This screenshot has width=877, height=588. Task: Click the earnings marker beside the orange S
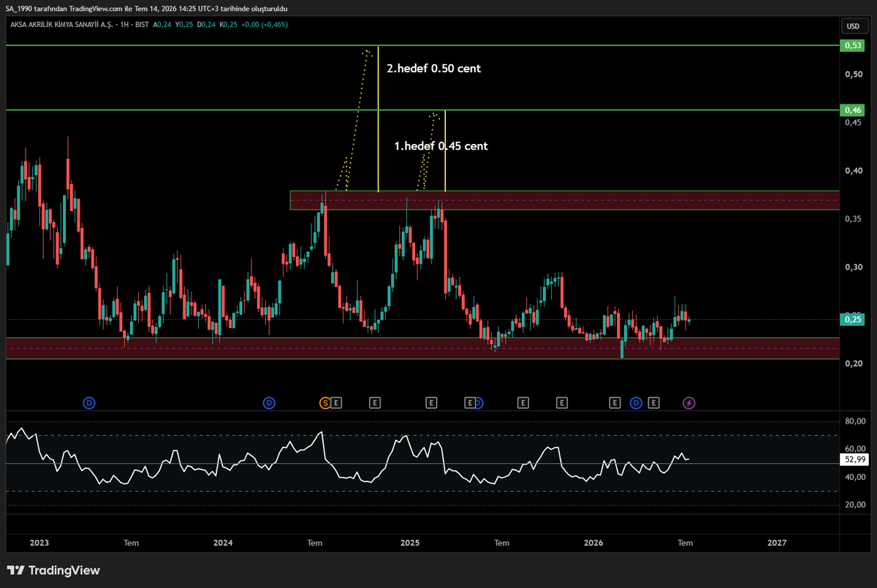[336, 402]
